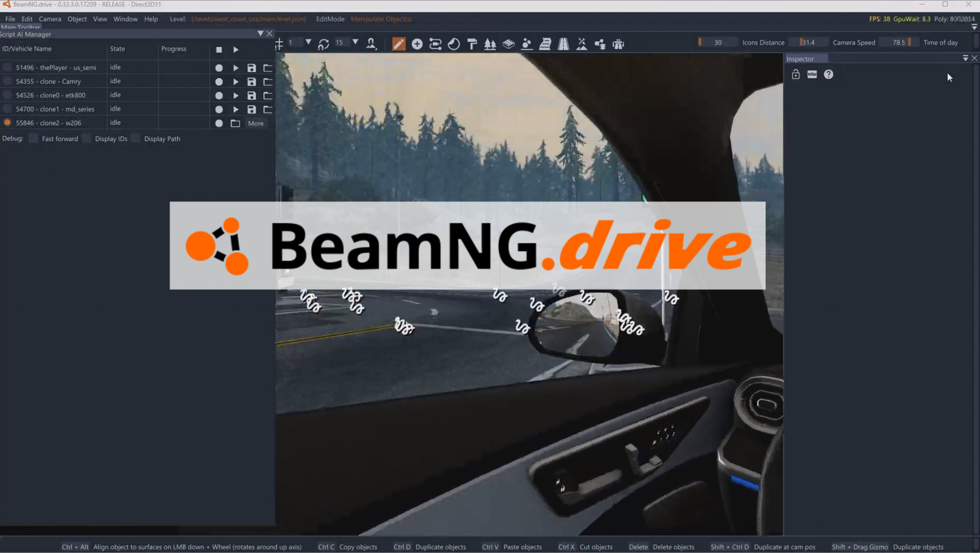Click the Camera Speed value field
Screen dimensions: 980x553
899,42
